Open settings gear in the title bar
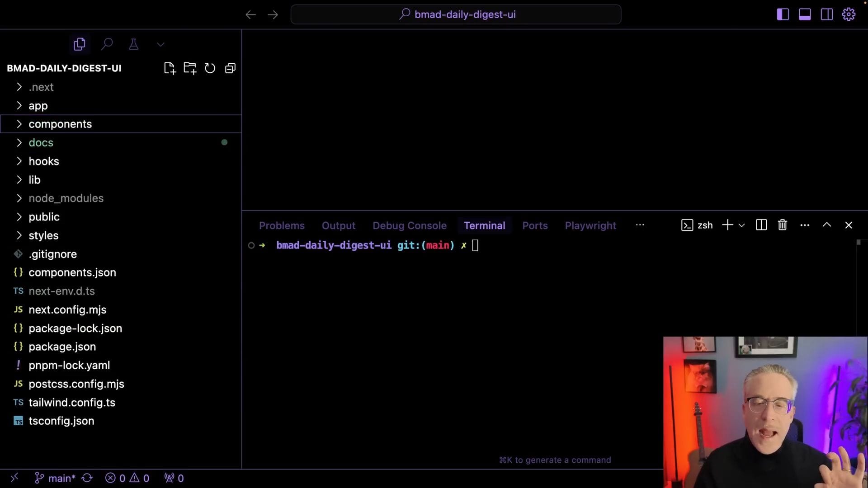Viewport: 868px width, 488px height. click(848, 14)
